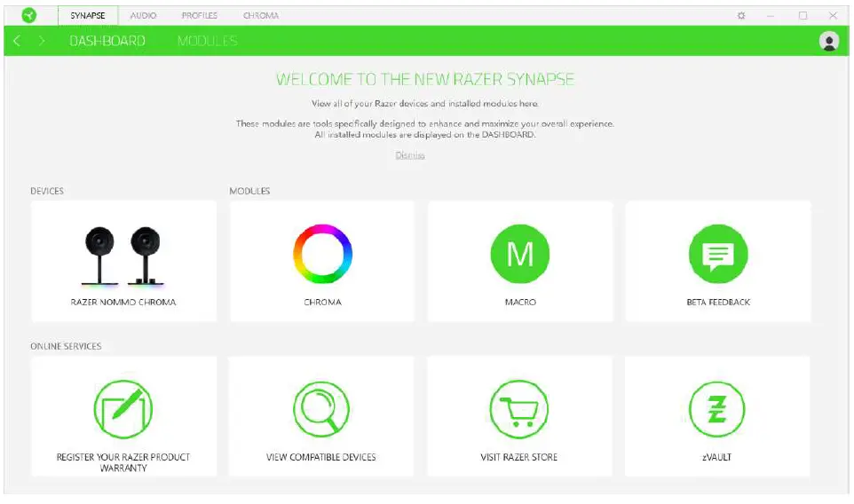The height and width of the screenshot is (504, 854).
Task: Click the View Compatible Devices magnifier icon
Action: pyautogui.click(x=321, y=409)
